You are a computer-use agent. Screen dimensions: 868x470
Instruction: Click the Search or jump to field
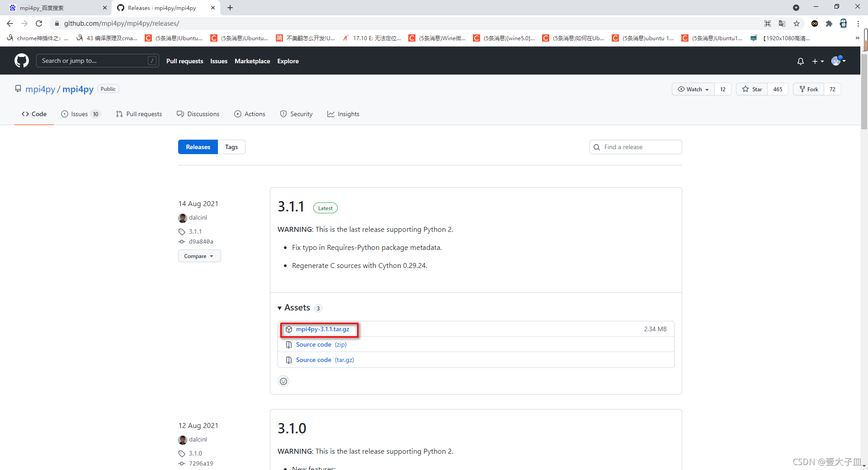[x=97, y=61]
